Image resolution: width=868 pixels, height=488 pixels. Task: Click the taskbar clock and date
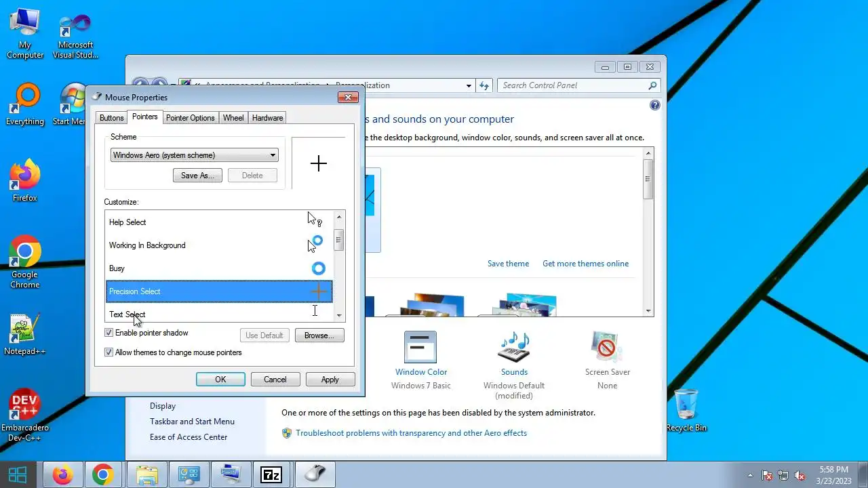coord(834,475)
